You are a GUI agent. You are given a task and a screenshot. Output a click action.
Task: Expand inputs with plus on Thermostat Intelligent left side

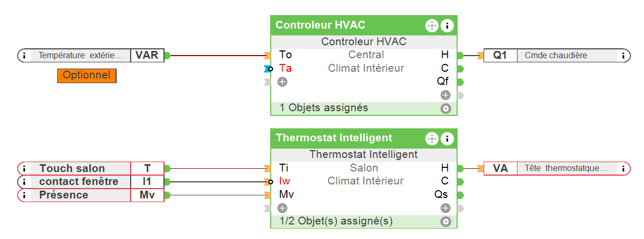(x=282, y=208)
